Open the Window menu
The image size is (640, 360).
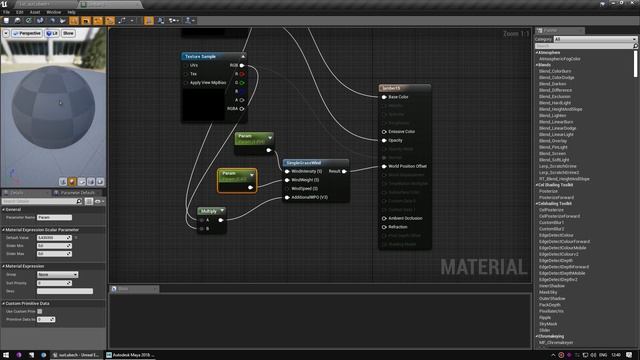point(53,12)
